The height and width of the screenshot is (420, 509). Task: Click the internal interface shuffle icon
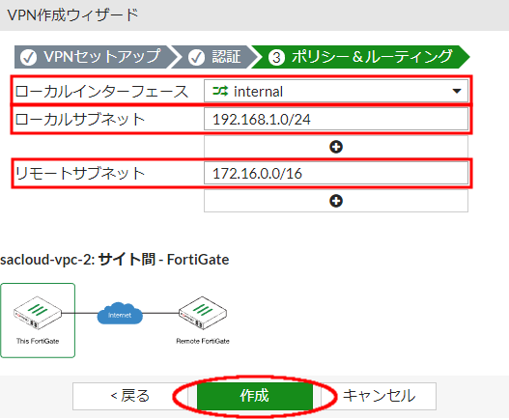click(220, 91)
